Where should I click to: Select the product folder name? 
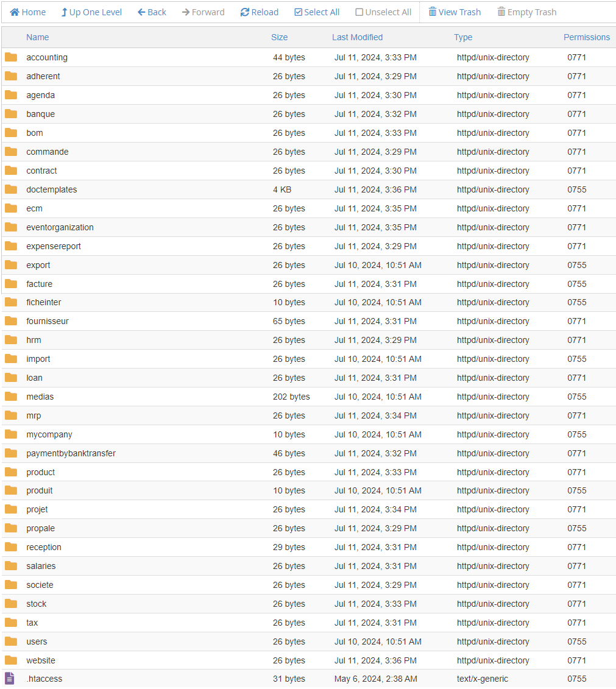coord(40,472)
